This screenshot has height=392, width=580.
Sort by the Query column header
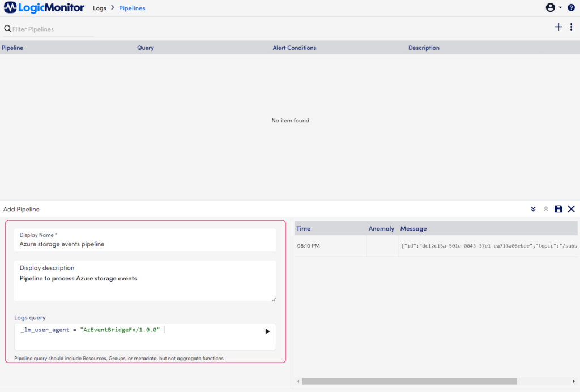146,48
